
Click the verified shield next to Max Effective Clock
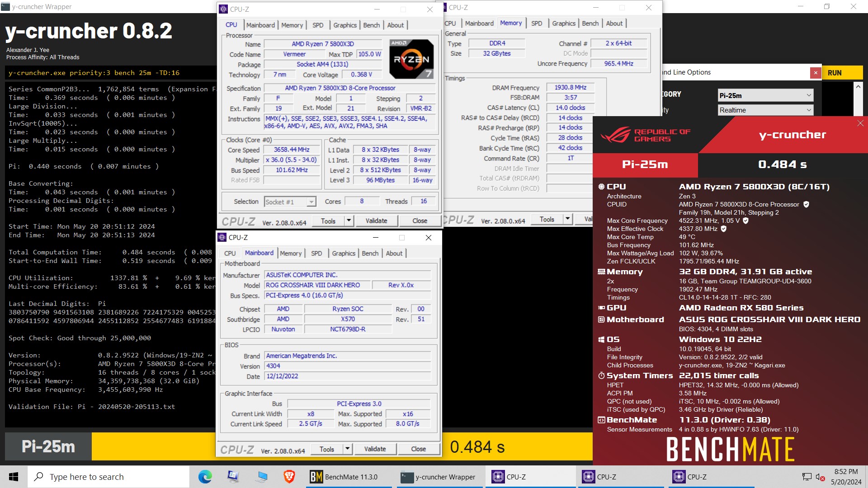[x=723, y=229]
